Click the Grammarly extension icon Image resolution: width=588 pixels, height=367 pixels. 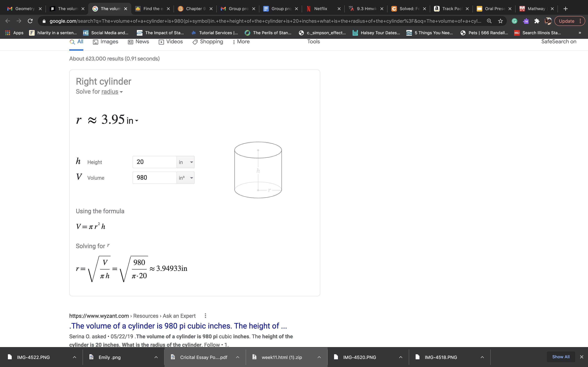coord(514,21)
